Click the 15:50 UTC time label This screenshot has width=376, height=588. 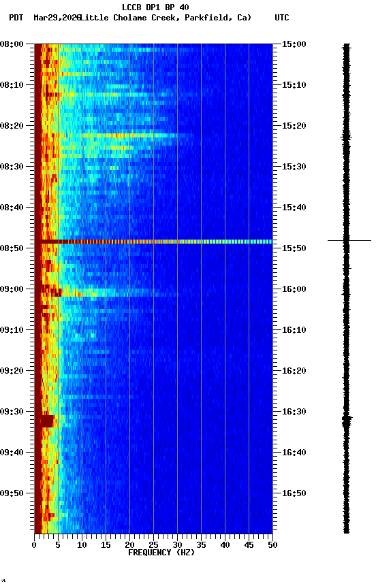click(294, 248)
